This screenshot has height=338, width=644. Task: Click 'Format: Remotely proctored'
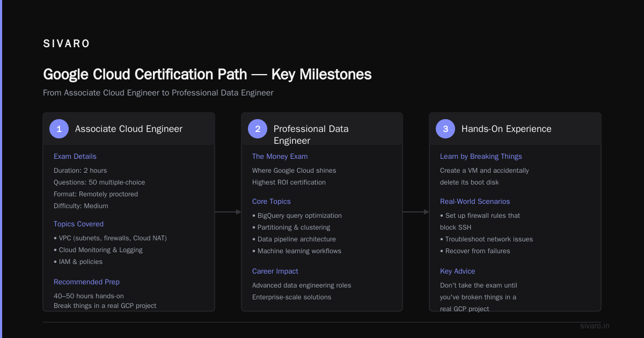click(x=96, y=194)
